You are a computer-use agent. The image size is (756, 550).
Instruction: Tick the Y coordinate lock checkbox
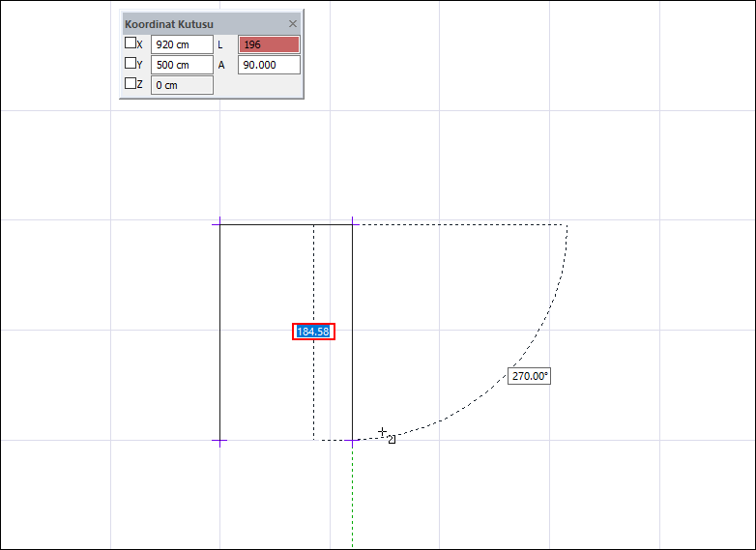pyautogui.click(x=131, y=64)
